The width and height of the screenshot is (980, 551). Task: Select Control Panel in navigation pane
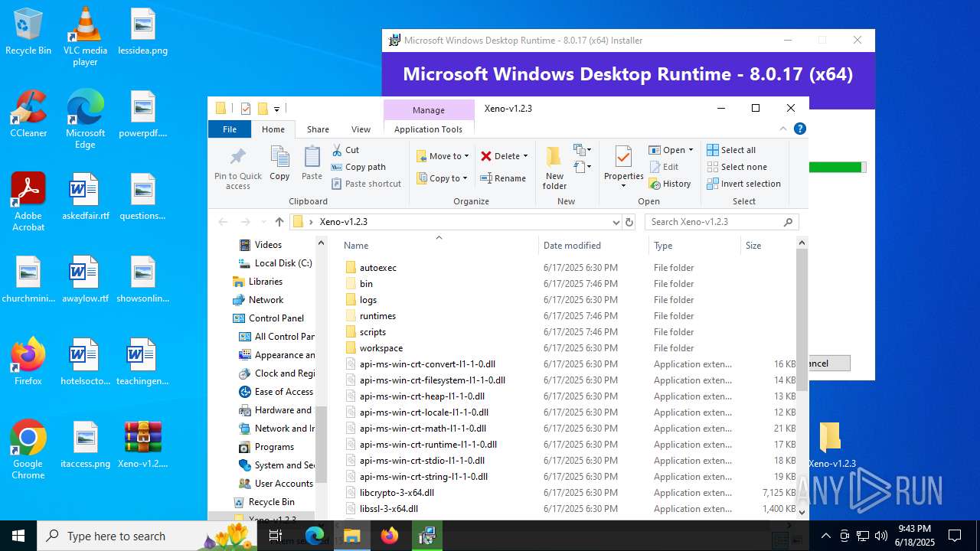coord(276,318)
